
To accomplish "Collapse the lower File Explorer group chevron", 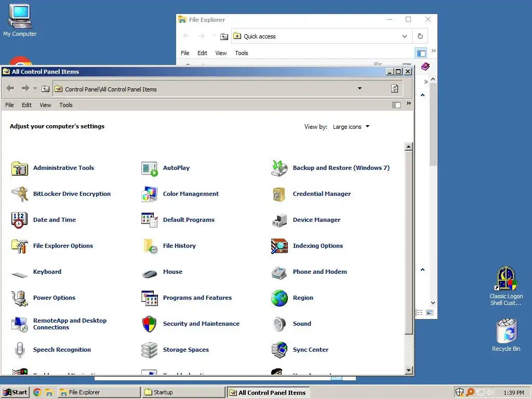I will (422, 270).
